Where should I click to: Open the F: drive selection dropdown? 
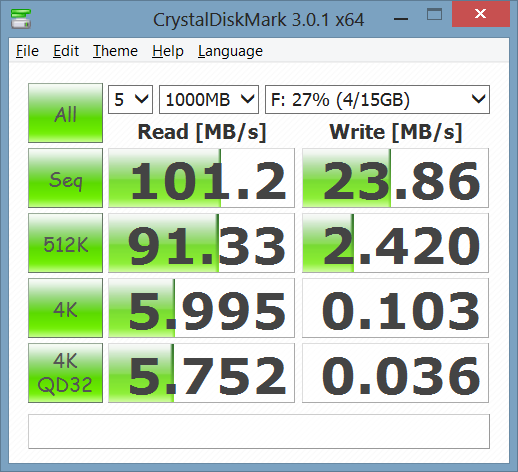pyautogui.click(x=377, y=100)
